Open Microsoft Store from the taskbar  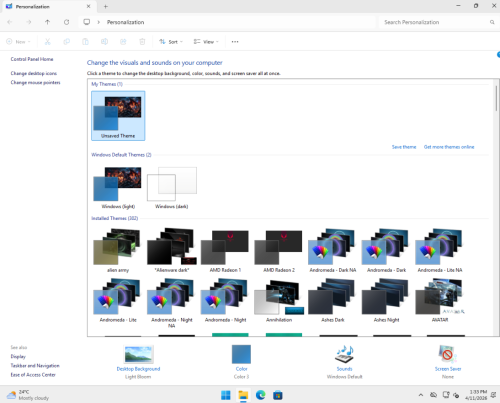click(x=278, y=395)
